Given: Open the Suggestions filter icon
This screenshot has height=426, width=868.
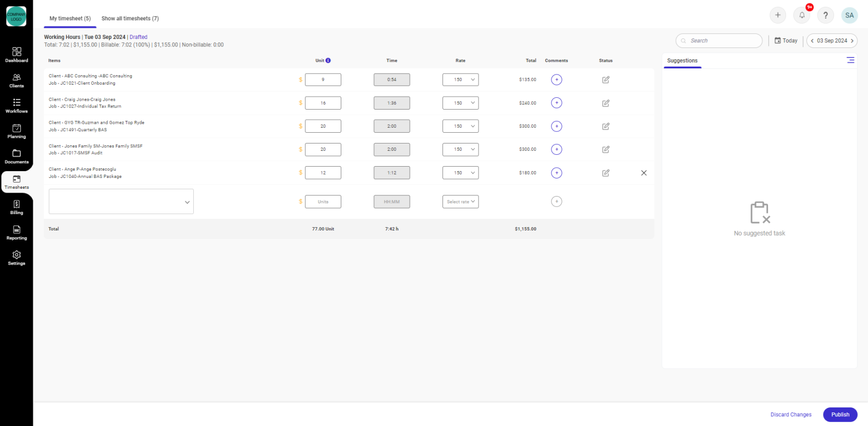Looking at the screenshot, I should 850,60.
